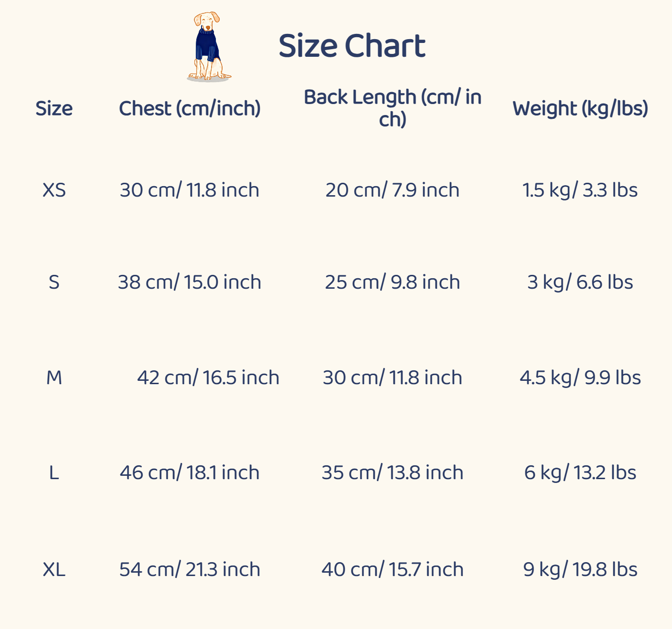Image resolution: width=672 pixels, height=629 pixels.
Task: Click the Size Chart title
Action: click(352, 46)
